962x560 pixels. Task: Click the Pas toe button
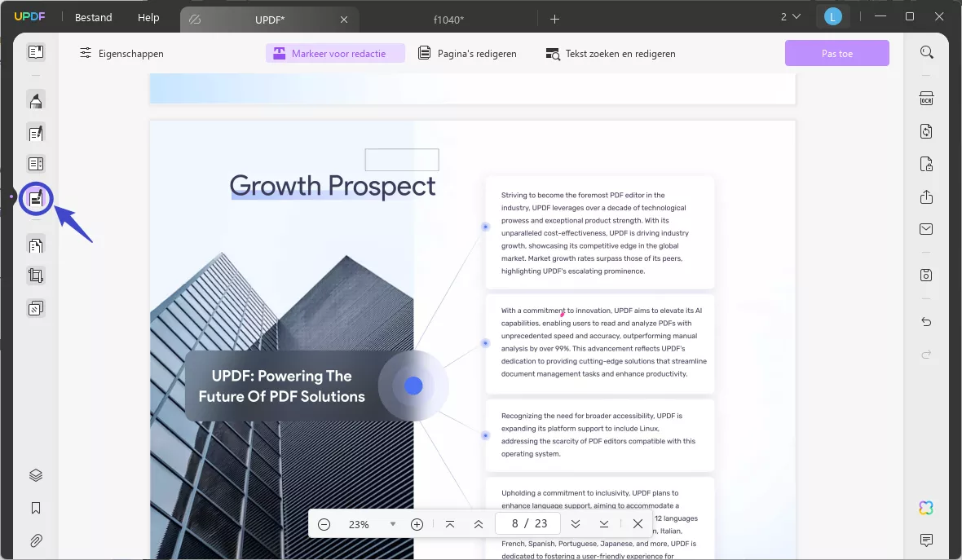[x=836, y=53]
